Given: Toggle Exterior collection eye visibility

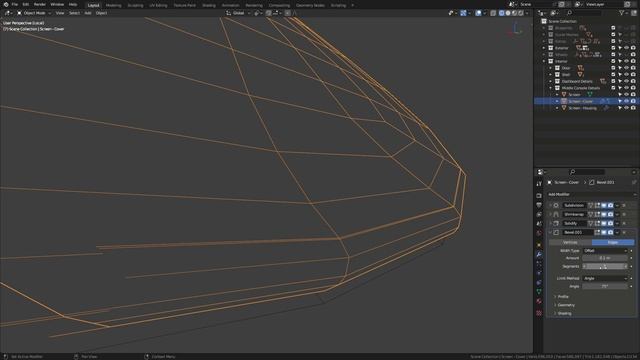Looking at the screenshot, I should tap(627, 48).
